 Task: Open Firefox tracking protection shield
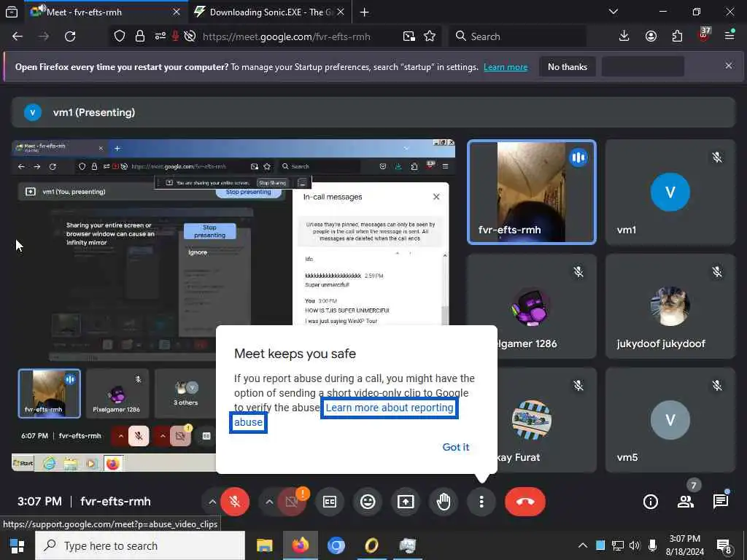120,36
